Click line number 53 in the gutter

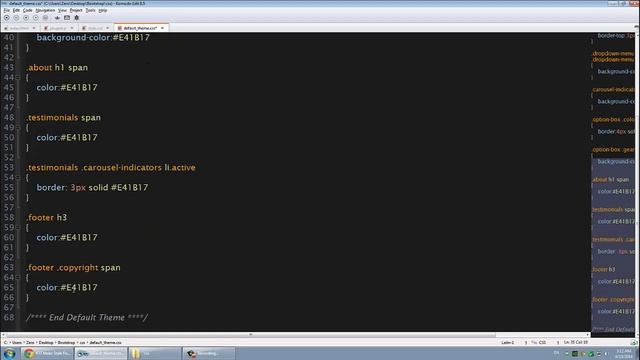point(9,168)
